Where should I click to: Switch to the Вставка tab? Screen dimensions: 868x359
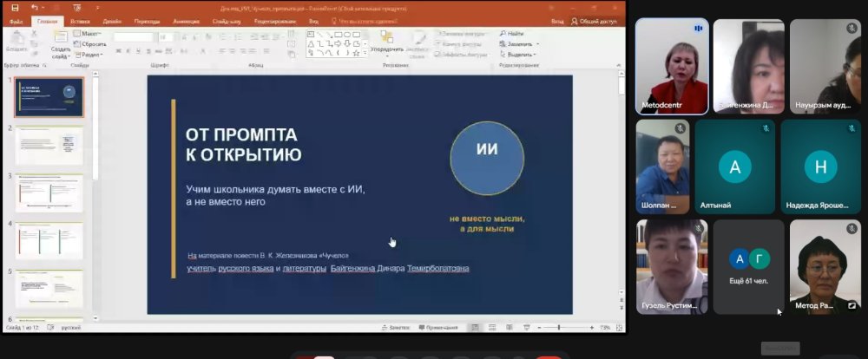click(x=81, y=21)
